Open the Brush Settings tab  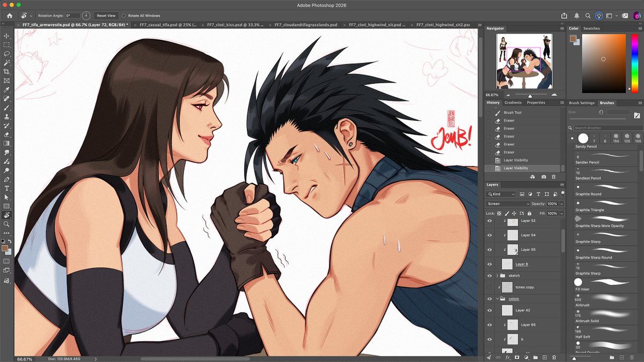pos(582,103)
